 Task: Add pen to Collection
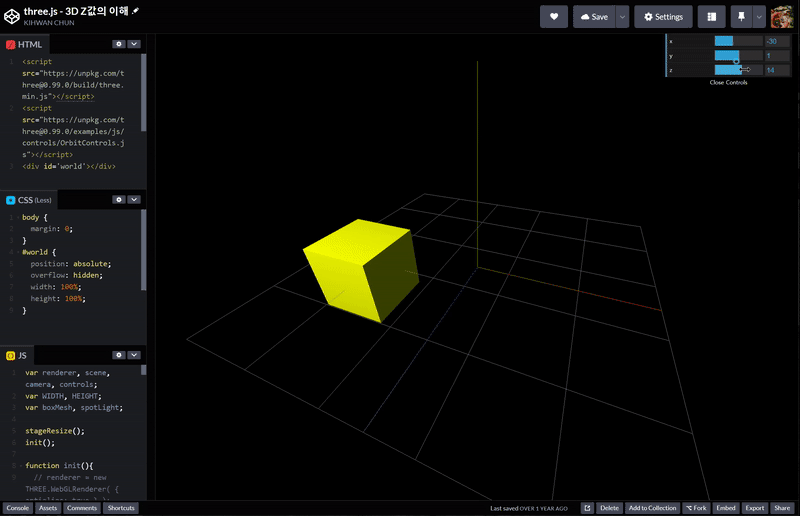click(x=653, y=508)
